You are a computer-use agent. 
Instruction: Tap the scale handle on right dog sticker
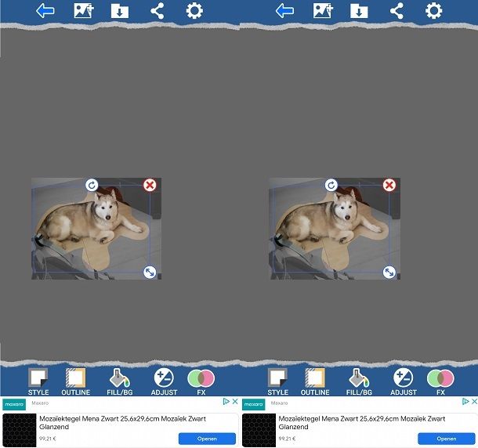coord(389,272)
